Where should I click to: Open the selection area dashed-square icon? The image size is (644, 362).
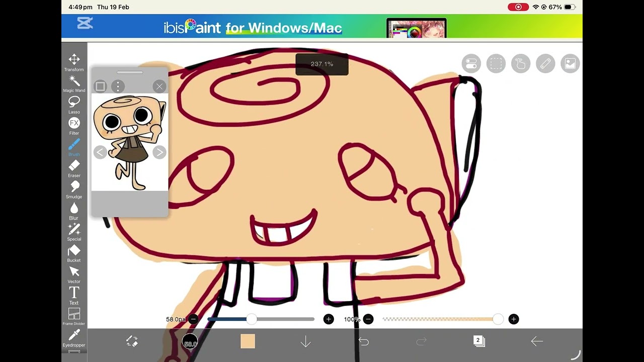[496, 64]
